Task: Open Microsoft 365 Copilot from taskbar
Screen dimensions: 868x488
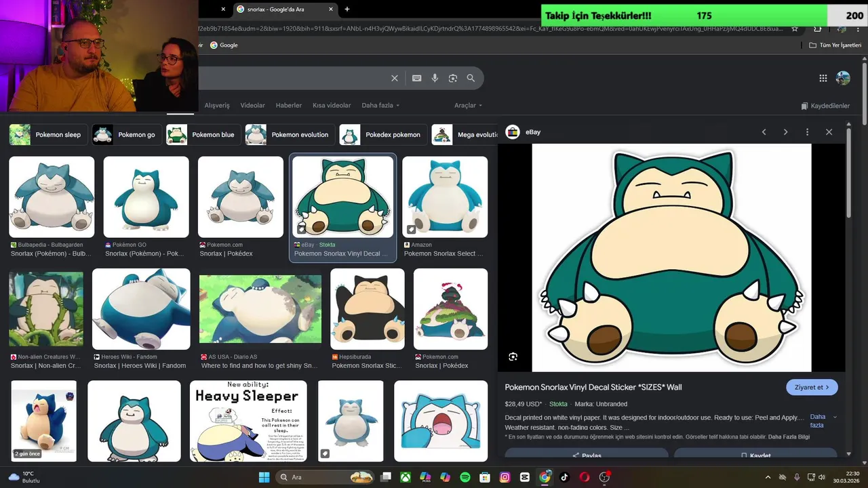Action: [x=425, y=477]
